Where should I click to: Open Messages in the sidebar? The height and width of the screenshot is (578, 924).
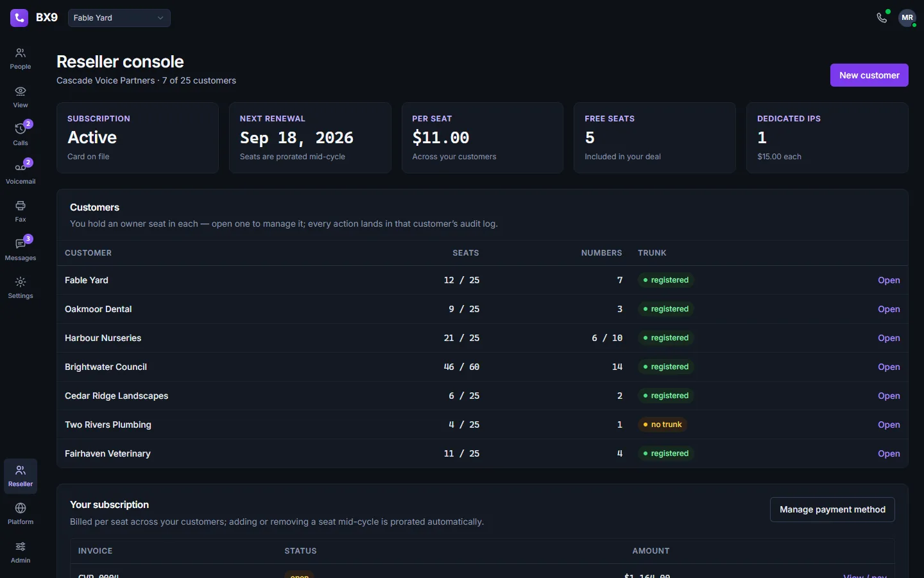[x=21, y=250]
